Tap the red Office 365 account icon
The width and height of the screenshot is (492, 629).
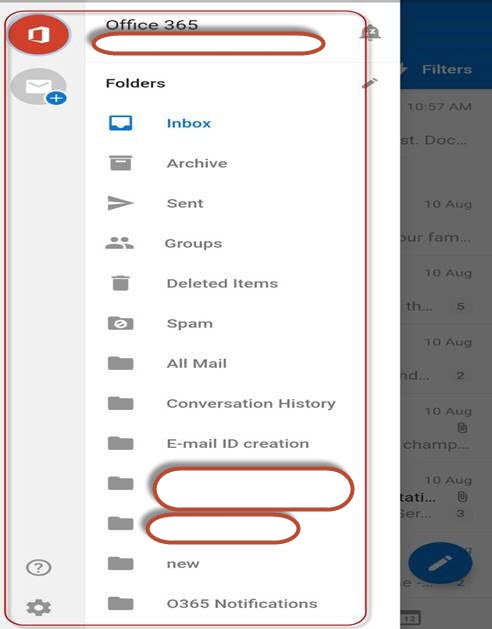coord(39,34)
